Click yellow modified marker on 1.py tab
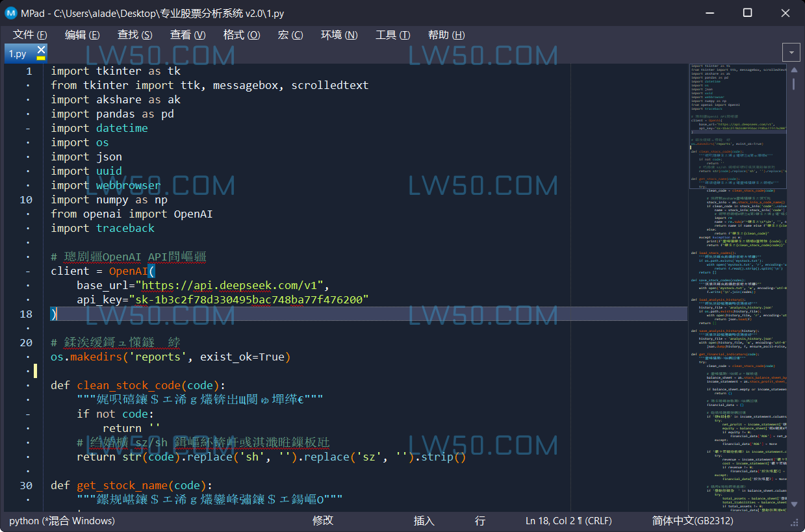This screenshot has height=532, width=805. tap(41, 58)
